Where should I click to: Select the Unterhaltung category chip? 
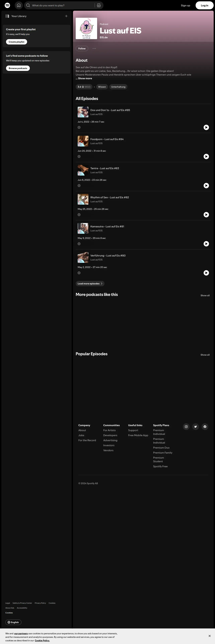click(x=118, y=87)
